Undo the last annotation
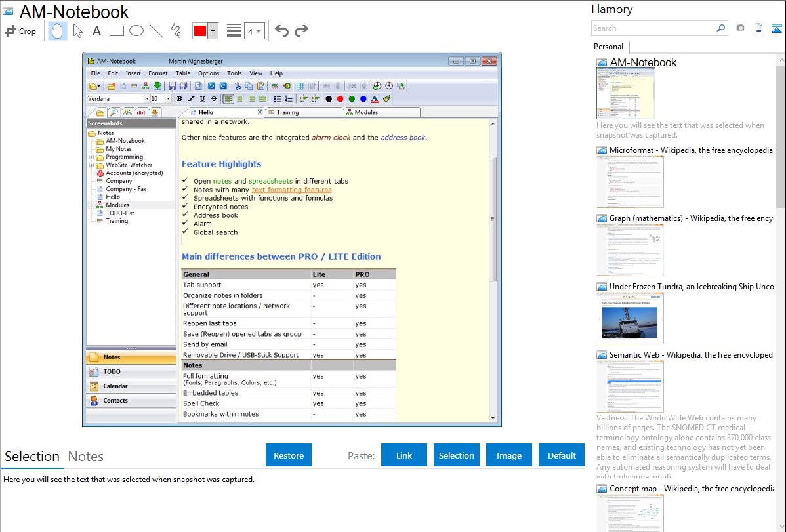Screen dimensions: 786x532 (281, 31)
